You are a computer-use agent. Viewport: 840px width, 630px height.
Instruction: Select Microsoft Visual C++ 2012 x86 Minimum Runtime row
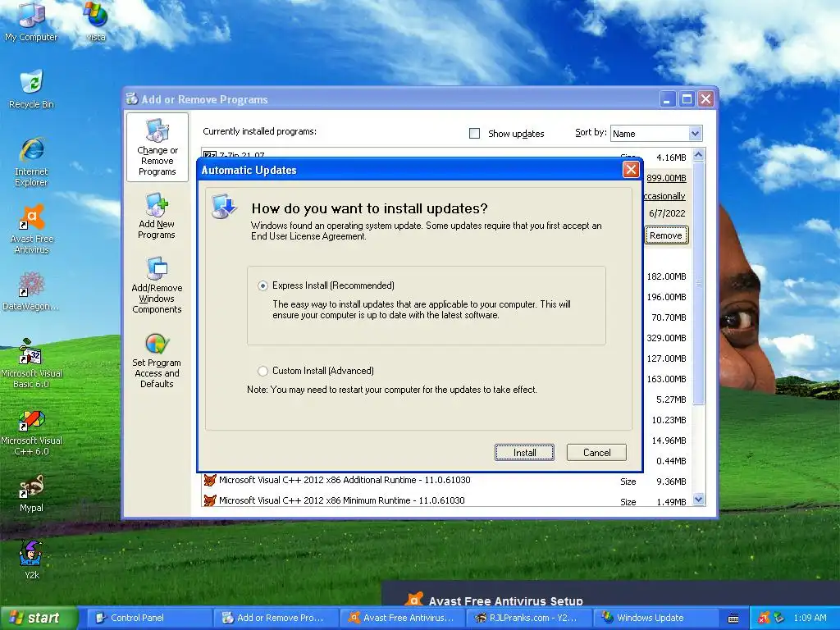[x=447, y=501]
